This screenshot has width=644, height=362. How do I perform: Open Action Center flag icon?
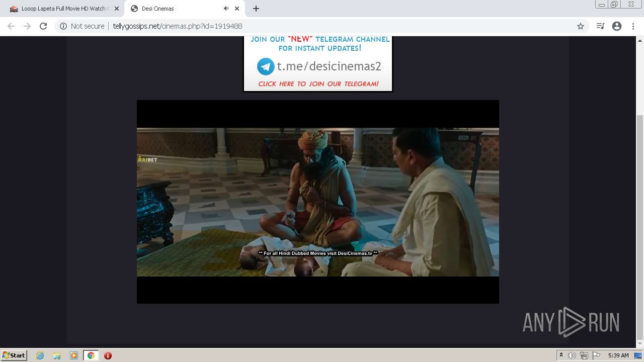coord(596,355)
